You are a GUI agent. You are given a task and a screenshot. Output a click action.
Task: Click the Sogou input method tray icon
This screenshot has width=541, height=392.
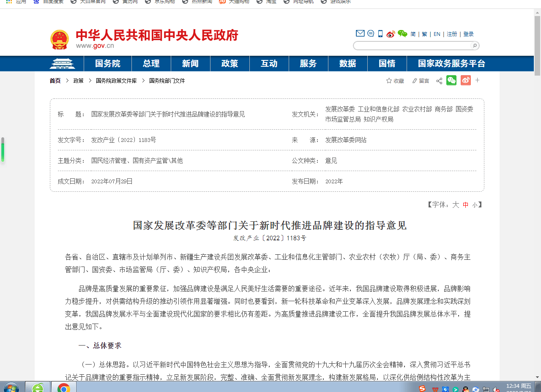(422, 388)
